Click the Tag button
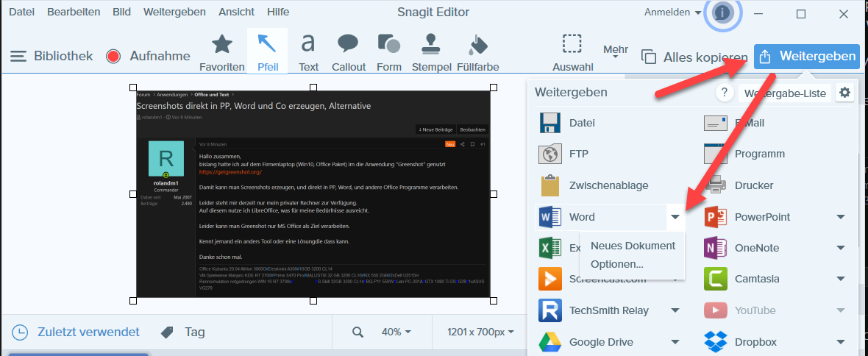The image size is (868, 356). point(182,332)
